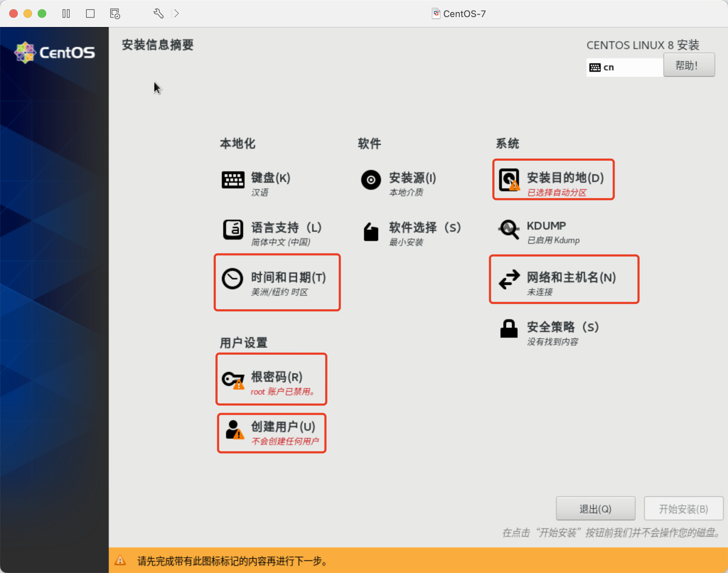Click the 简体中文 (中国) status text
The height and width of the screenshot is (573, 728).
point(281,242)
